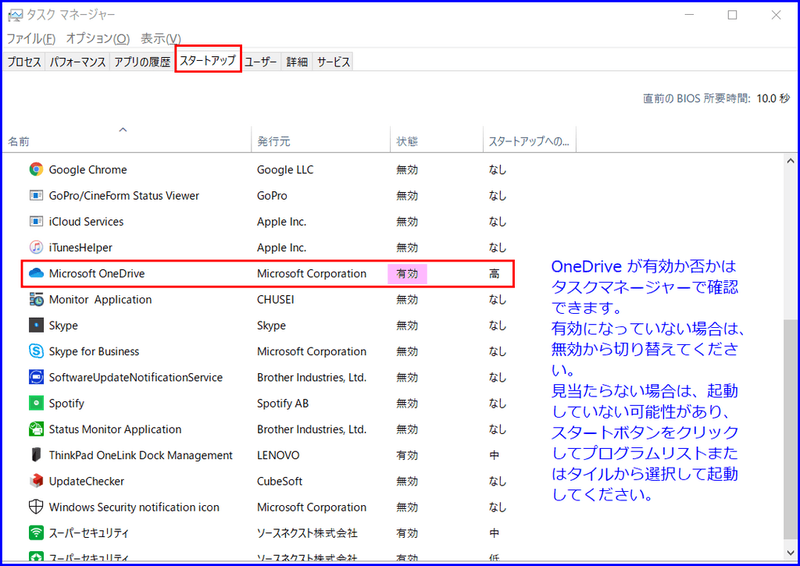The image size is (800, 566).
Task: Click the Status Monitor Application printer icon
Action: pyautogui.click(x=36, y=429)
